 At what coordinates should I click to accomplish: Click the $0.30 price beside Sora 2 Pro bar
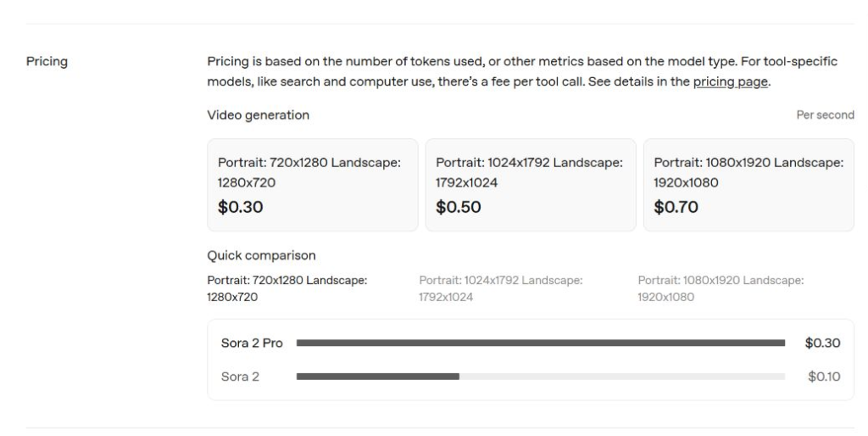click(822, 343)
